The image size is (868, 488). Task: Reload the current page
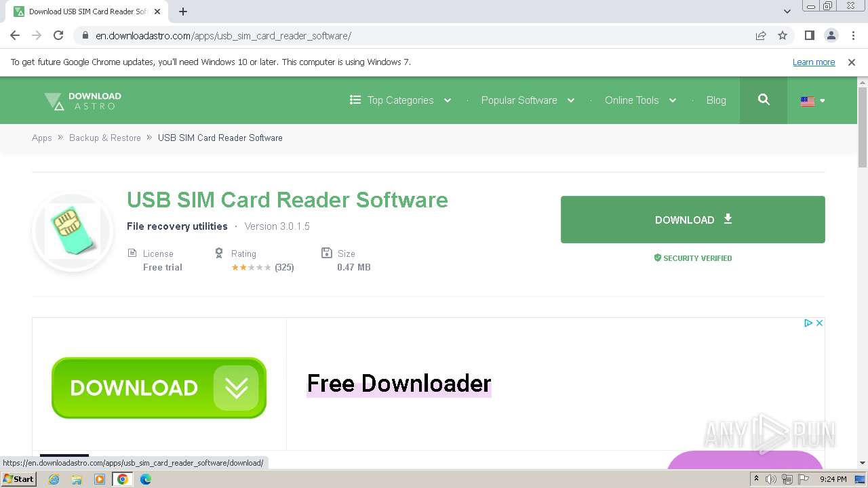(58, 35)
